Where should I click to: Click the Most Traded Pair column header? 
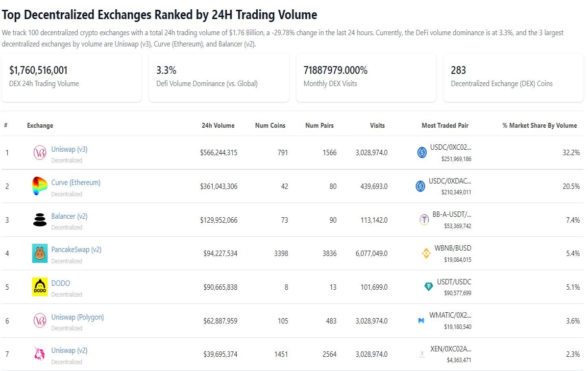[x=445, y=125]
